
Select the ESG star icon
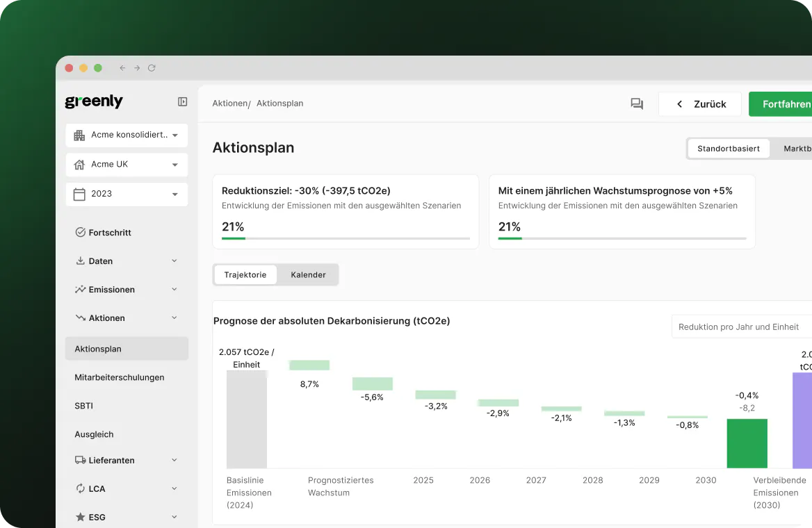[x=80, y=517]
